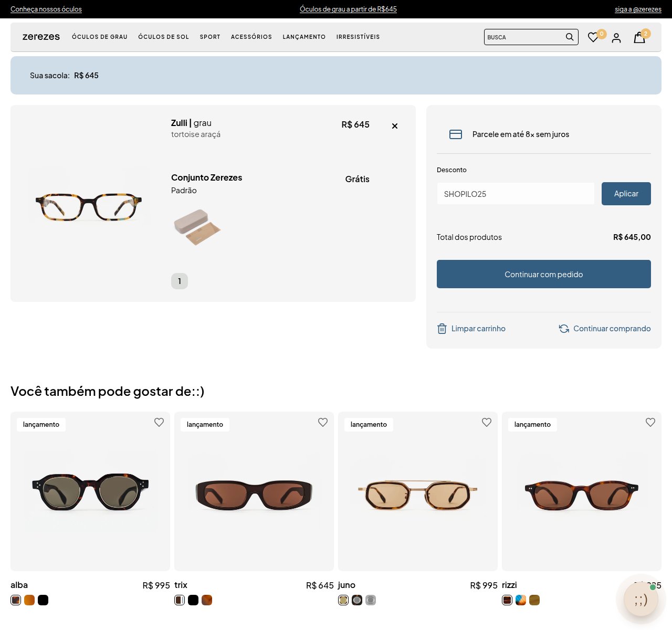Select juno's beige gold color swatch

[343, 600]
